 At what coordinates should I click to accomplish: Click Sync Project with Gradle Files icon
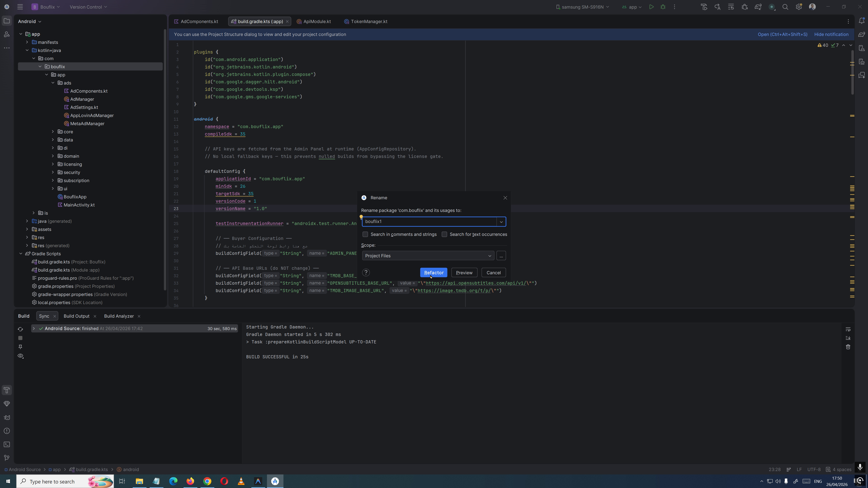(x=758, y=7)
